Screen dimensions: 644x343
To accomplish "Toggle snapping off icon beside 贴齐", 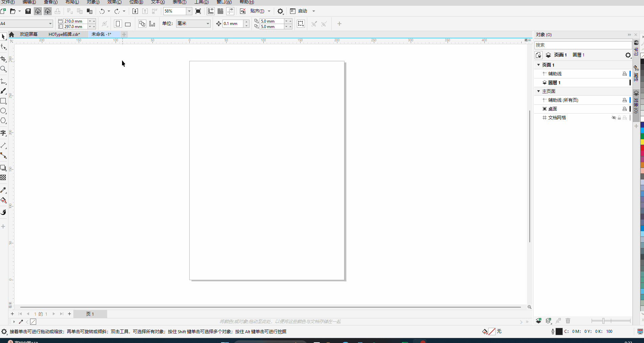I will pyautogui.click(x=243, y=11).
